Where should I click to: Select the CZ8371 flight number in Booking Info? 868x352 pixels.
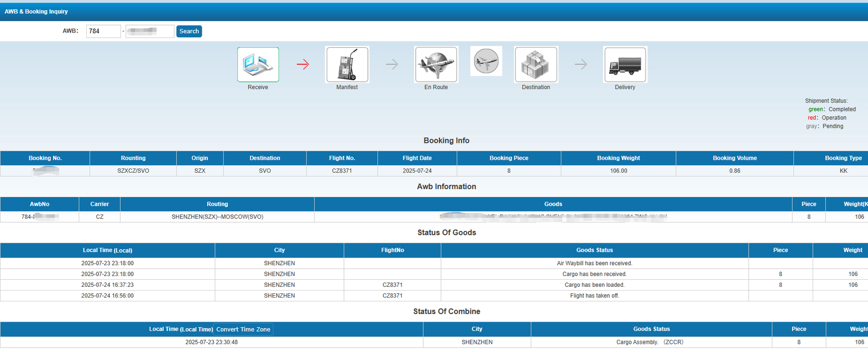(342, 171)
